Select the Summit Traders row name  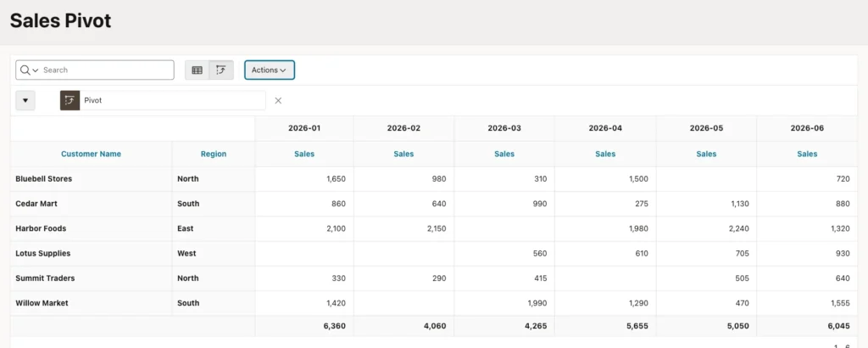[x=46, y=278]
